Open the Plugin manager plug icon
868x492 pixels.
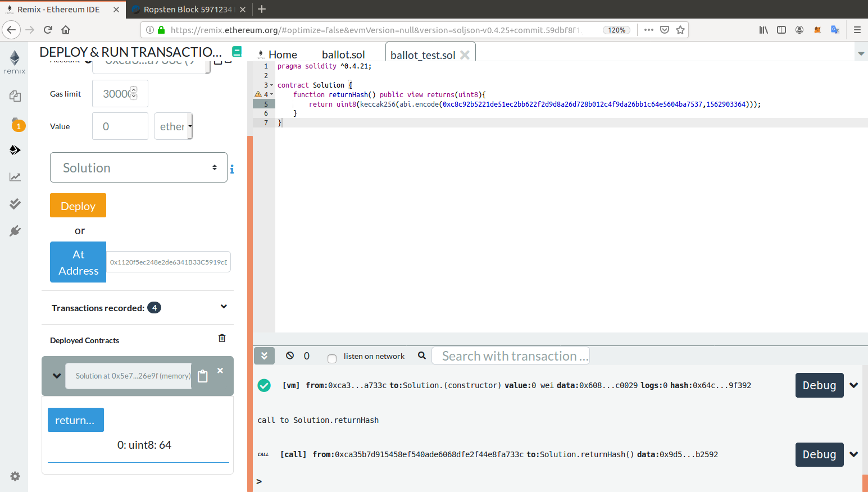(x=15, y=231)
